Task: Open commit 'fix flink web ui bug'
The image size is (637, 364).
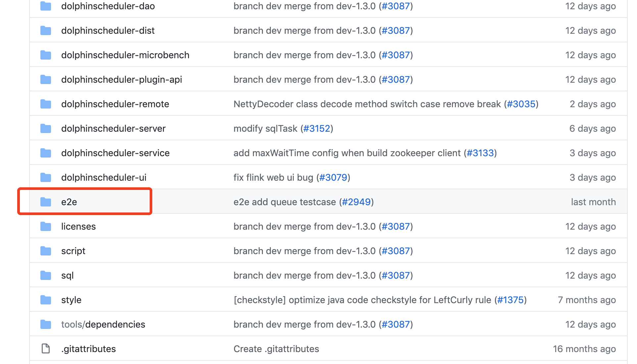Action: [x=273, y=177]
